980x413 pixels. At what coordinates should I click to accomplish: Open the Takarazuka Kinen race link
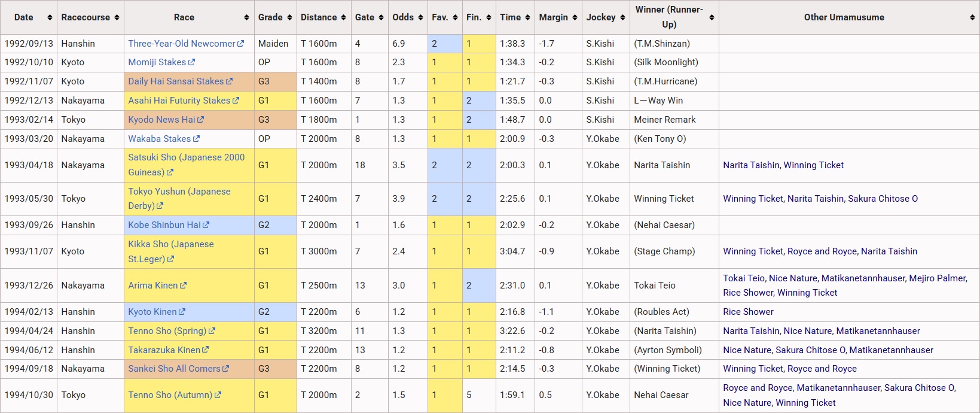click(x=164, y=350)
